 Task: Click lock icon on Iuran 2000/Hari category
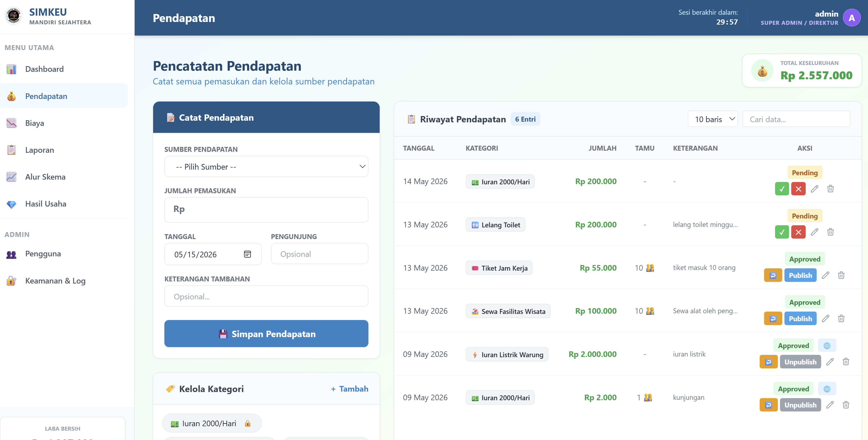[x=248, y=423]
